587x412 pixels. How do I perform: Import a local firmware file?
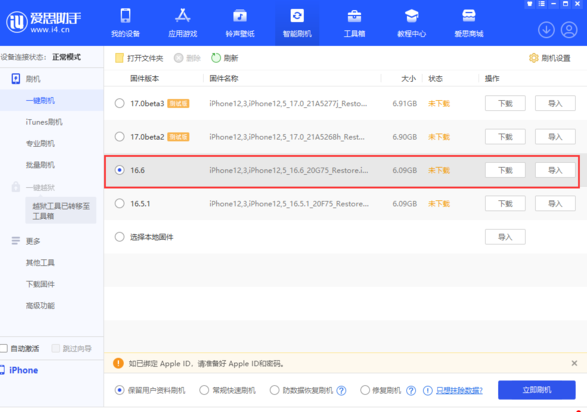coord(505,236)
